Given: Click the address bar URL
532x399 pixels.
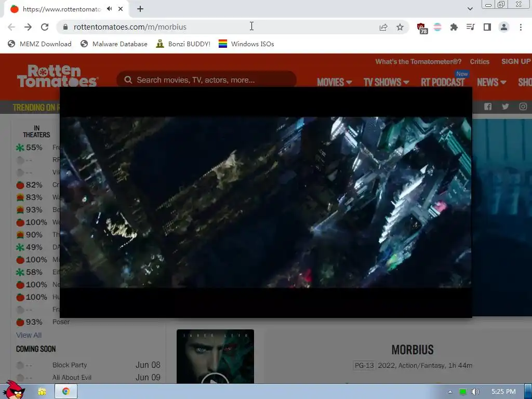Looking at the screenshot, I should [130, 27].
